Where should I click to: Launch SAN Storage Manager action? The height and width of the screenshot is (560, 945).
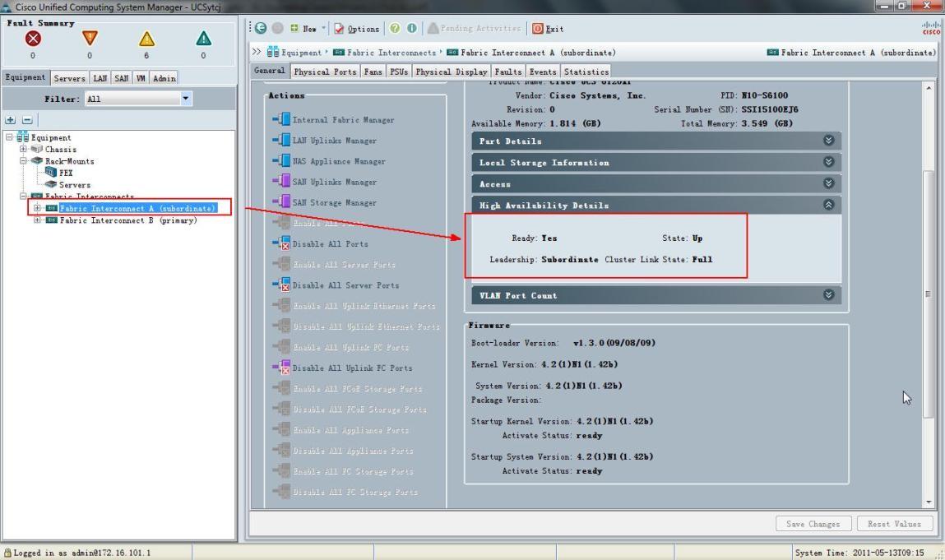325,202
